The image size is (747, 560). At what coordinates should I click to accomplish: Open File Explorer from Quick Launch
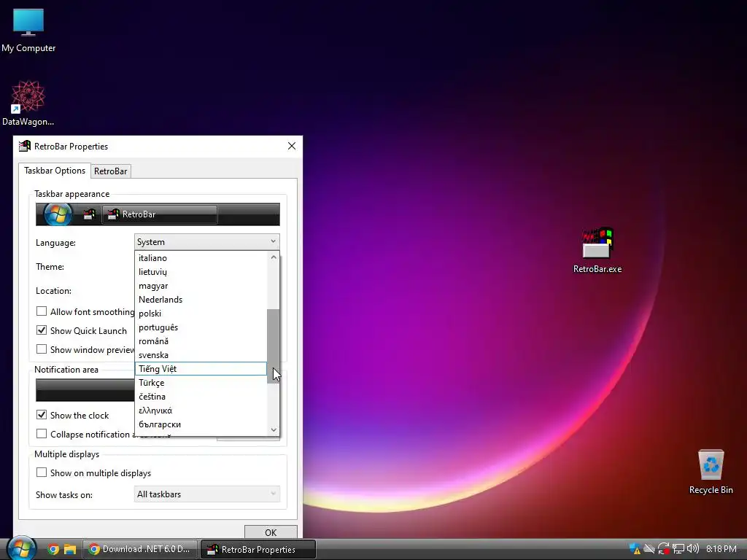70,549
